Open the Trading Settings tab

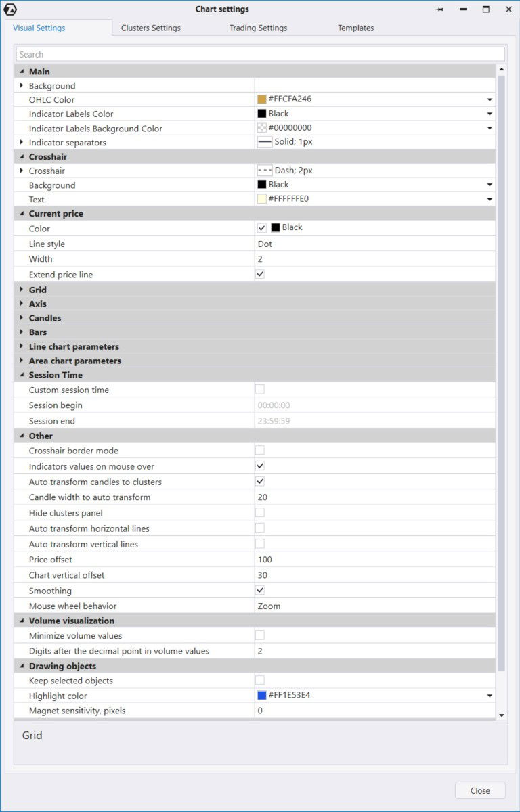(258, 28)
